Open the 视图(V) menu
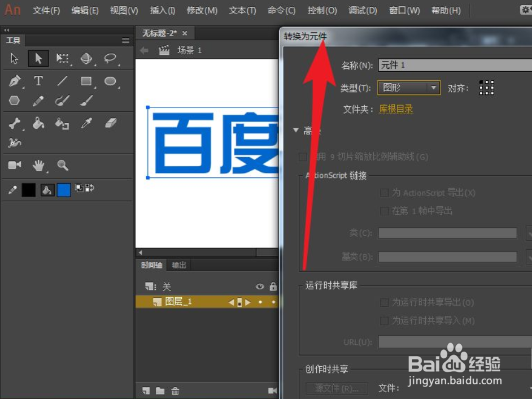The image size is (532, 399). 124,11
